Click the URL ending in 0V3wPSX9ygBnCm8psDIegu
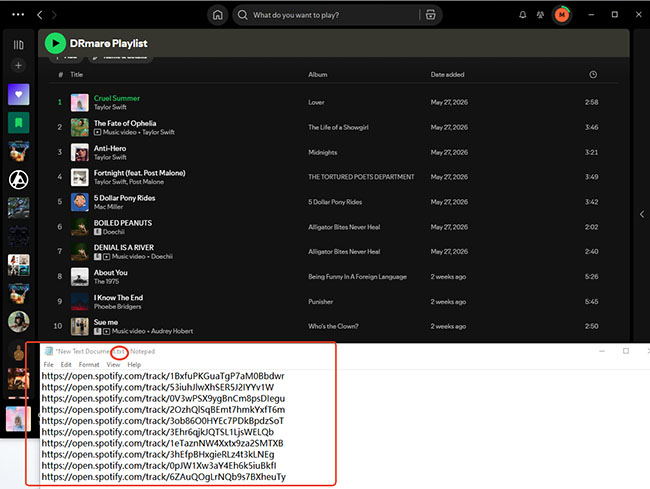Viewport: 650px width, 489px height. coord(163,398)
